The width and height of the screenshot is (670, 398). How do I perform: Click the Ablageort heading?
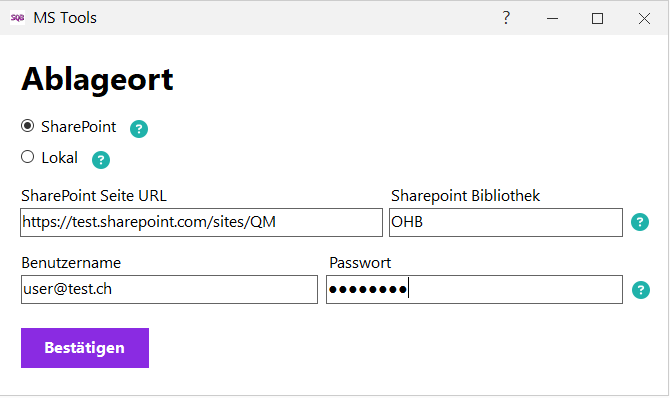pyautogui.click(x=97, y=80)
